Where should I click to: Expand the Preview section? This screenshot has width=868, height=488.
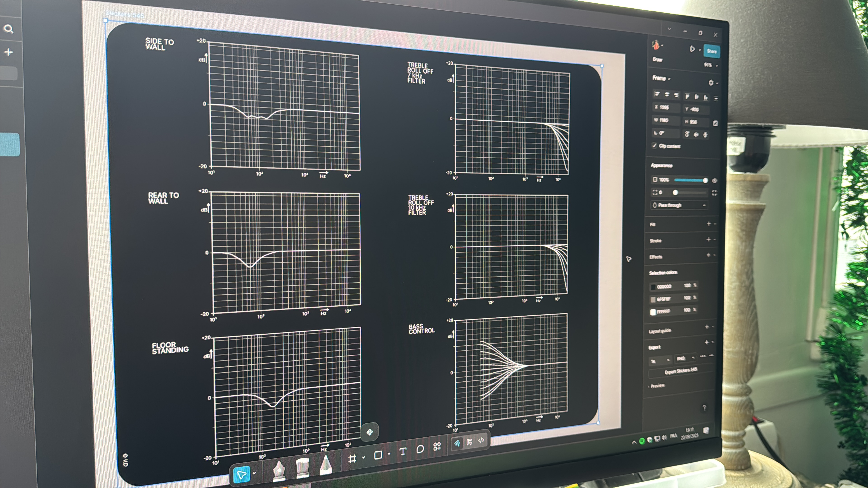pos(657,386)
